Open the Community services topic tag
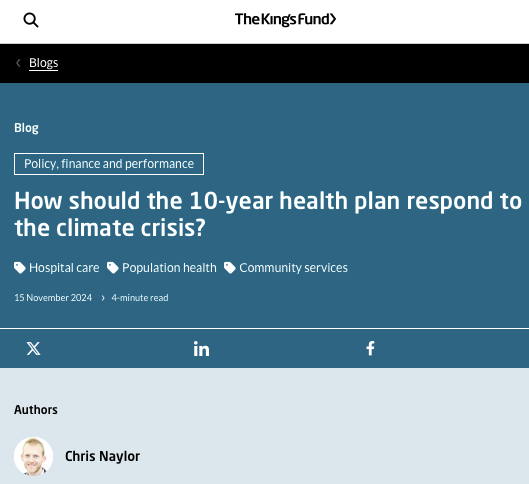 point(293,268)
